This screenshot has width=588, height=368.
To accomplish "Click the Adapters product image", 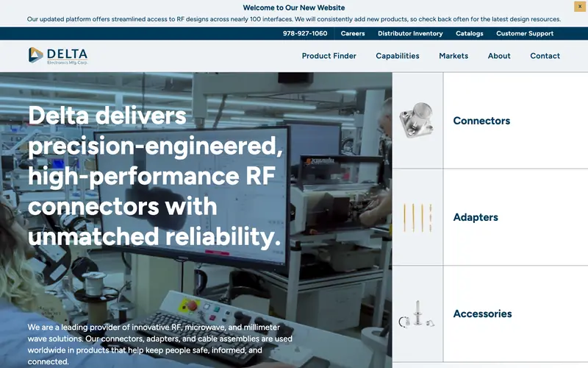I will (x=417, y=217).
